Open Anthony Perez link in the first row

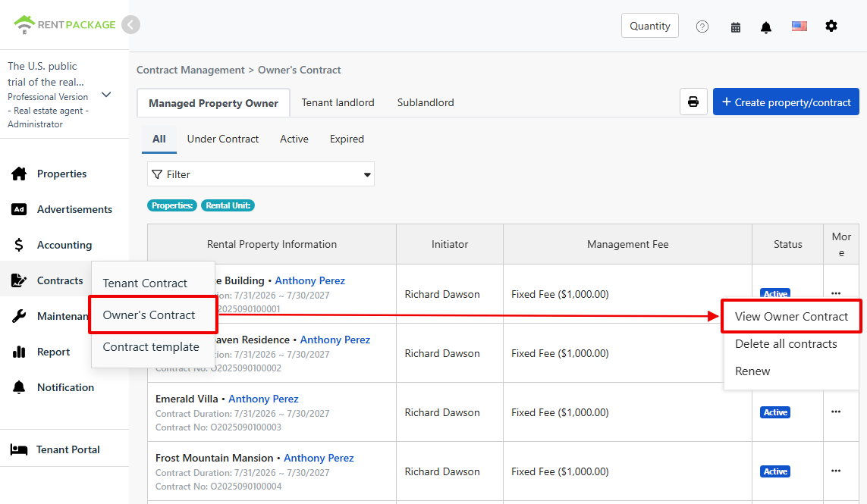(309, 280)
